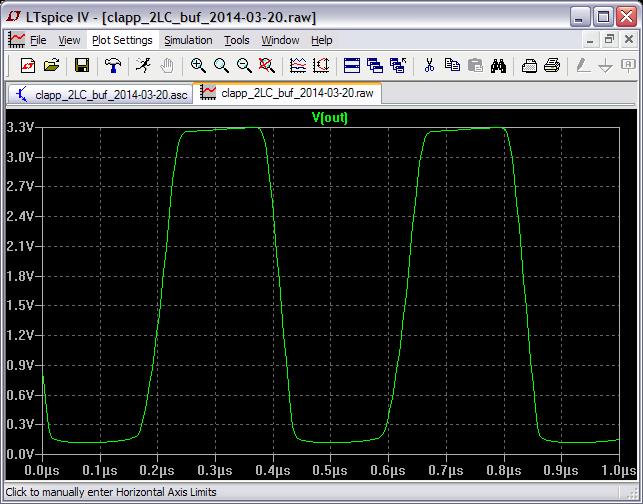Click the Label Net icon
This screenshot has width=643, height=504.
pos(628,66)
